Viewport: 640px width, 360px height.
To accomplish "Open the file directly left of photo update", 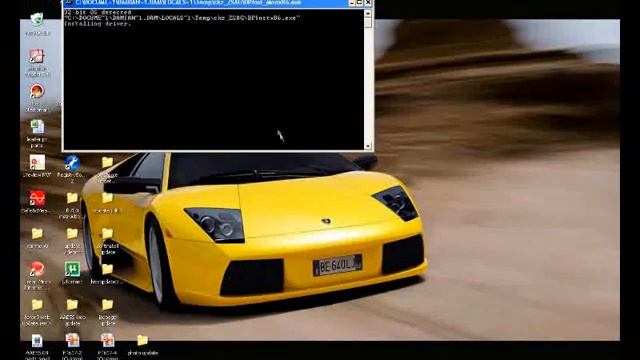I will [x=107, y=340].
